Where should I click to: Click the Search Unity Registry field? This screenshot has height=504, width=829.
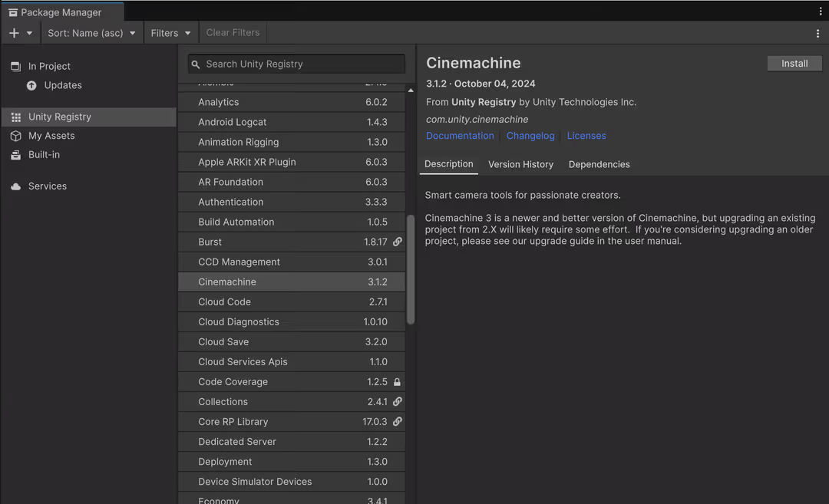[296, 64]
